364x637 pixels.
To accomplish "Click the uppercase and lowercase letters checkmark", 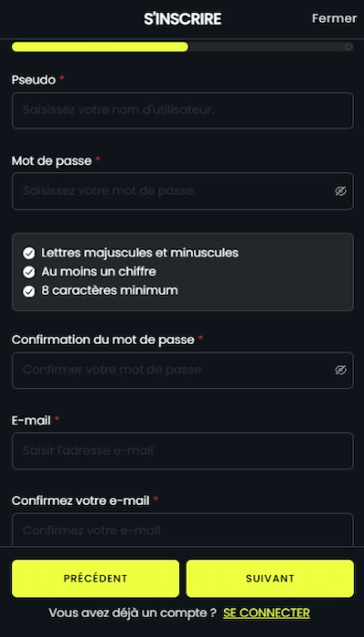I will tap(29, 253).
